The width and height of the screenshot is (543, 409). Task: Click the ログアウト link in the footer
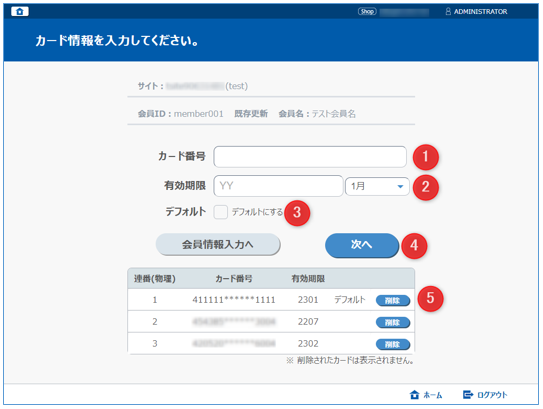click(492, 395)
